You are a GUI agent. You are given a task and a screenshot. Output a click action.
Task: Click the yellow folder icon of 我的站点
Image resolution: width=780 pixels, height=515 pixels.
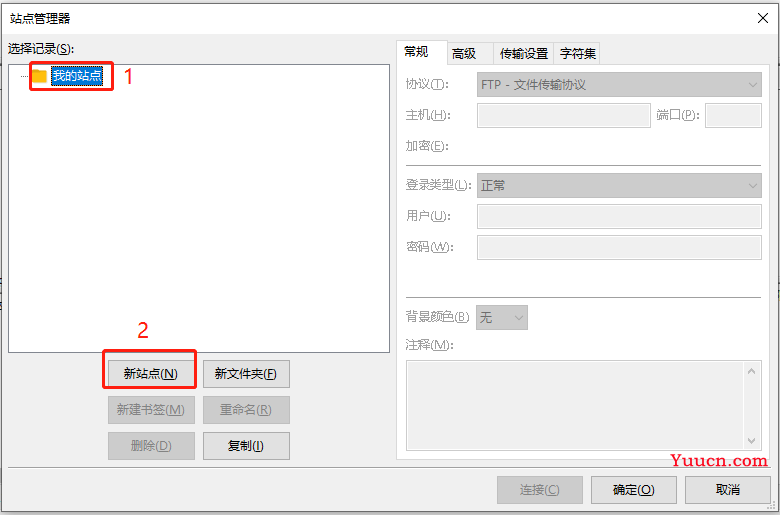tap(39, 76)
